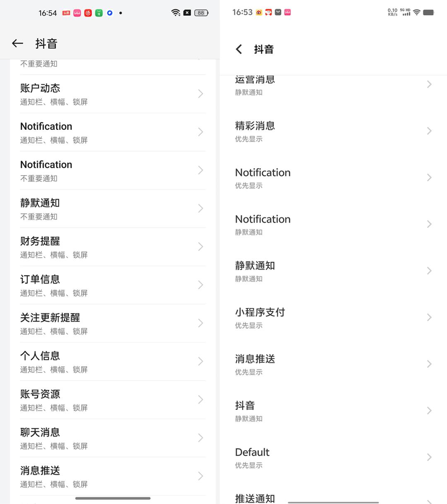Expand the 账户动态 row chevron
This screenshot has width=447, height=504.
point(200,94)
